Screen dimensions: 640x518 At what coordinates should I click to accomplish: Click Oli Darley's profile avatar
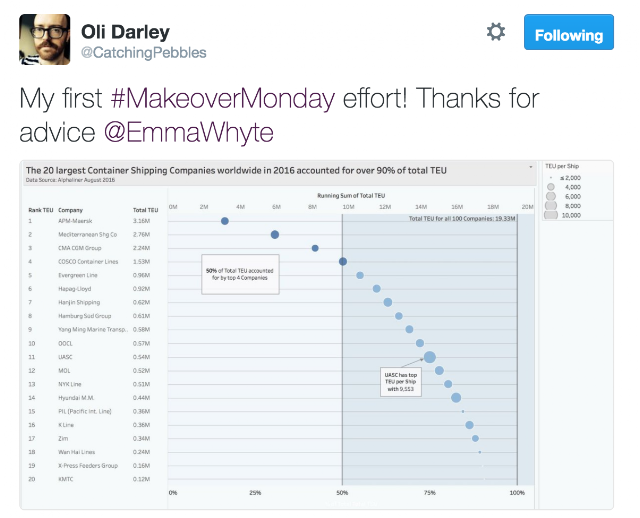point(44,40)
